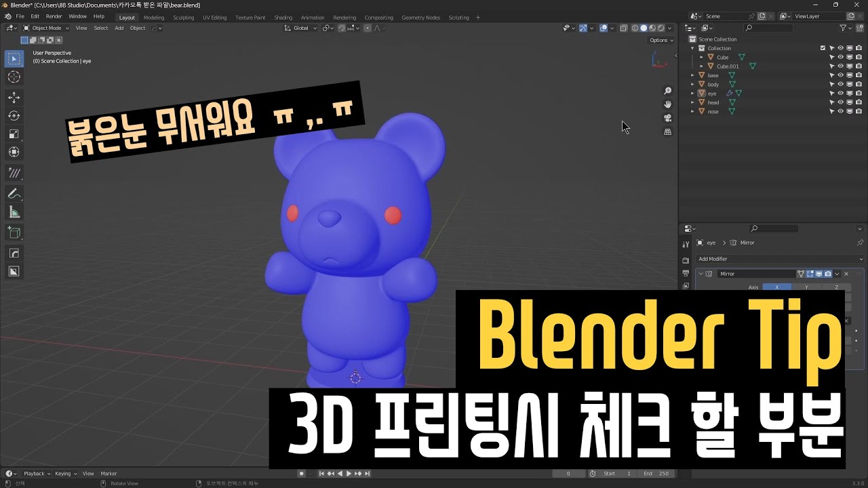This screenshot has width=868, height=488.
Task: Expand the Cube object tree row
Action: pyautogui.click(x=701, y=57)
